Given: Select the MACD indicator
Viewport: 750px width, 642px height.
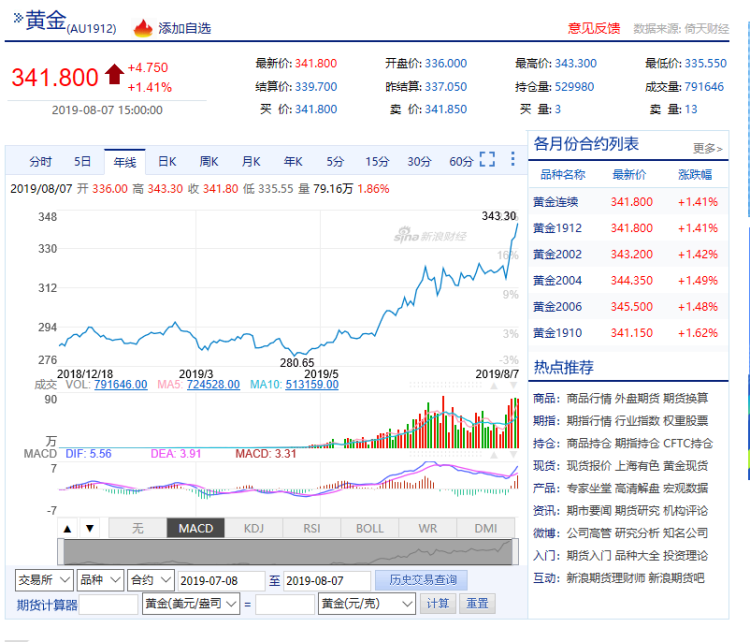Looking at the screenshot, I should 195,528.
